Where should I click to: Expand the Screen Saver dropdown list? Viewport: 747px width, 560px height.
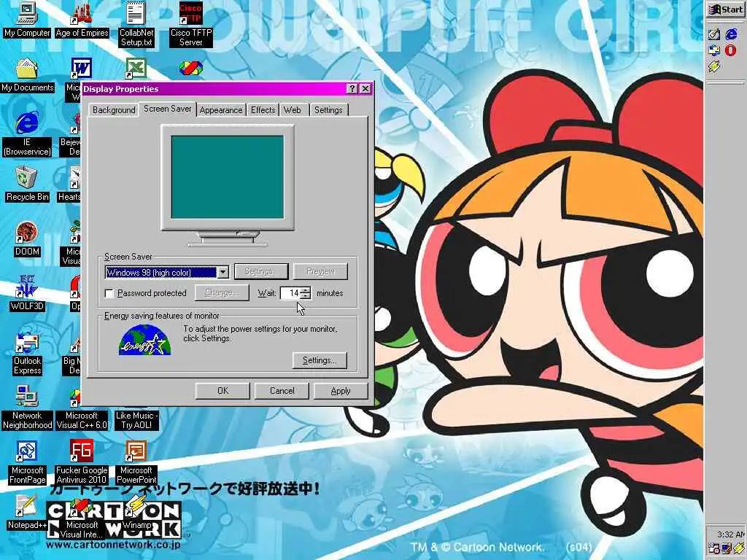222,273
